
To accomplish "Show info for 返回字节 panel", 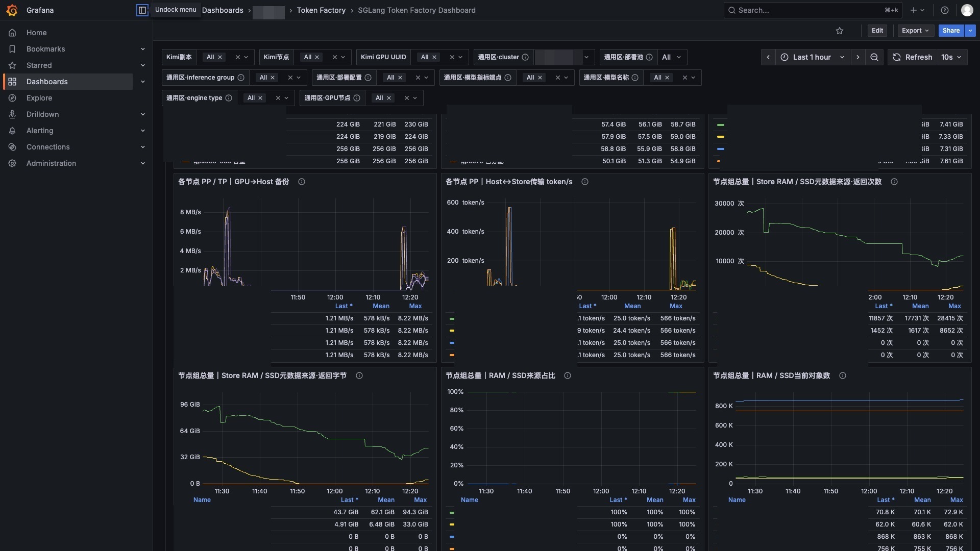I will click(359, 375).
